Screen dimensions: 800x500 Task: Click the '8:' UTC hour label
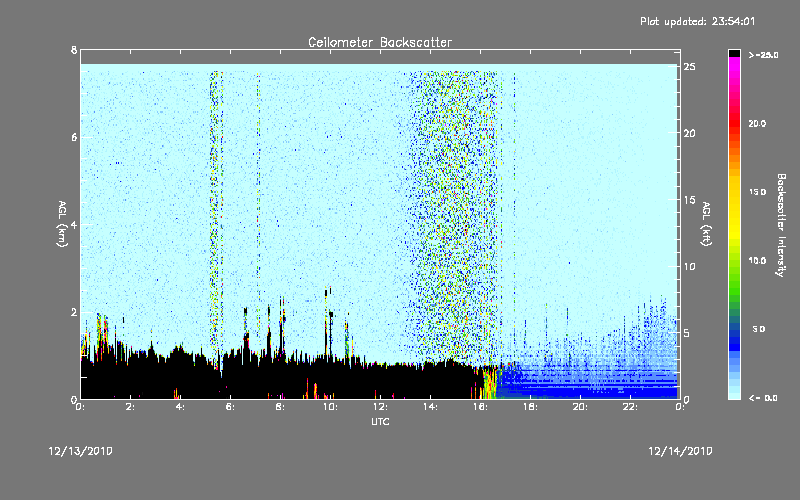281,407
